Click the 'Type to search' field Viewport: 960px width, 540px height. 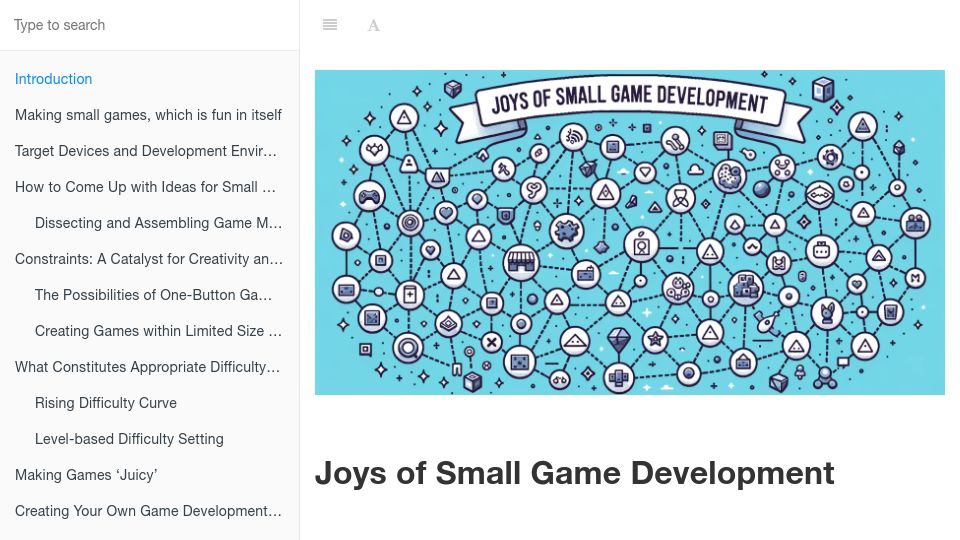[x=149, y=25]
